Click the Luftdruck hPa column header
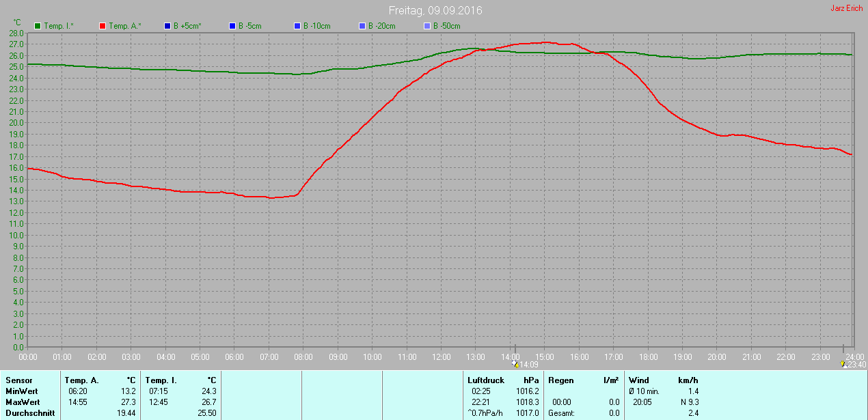The image size is (868, 420). pyautogui.click(x=503, y=380)
